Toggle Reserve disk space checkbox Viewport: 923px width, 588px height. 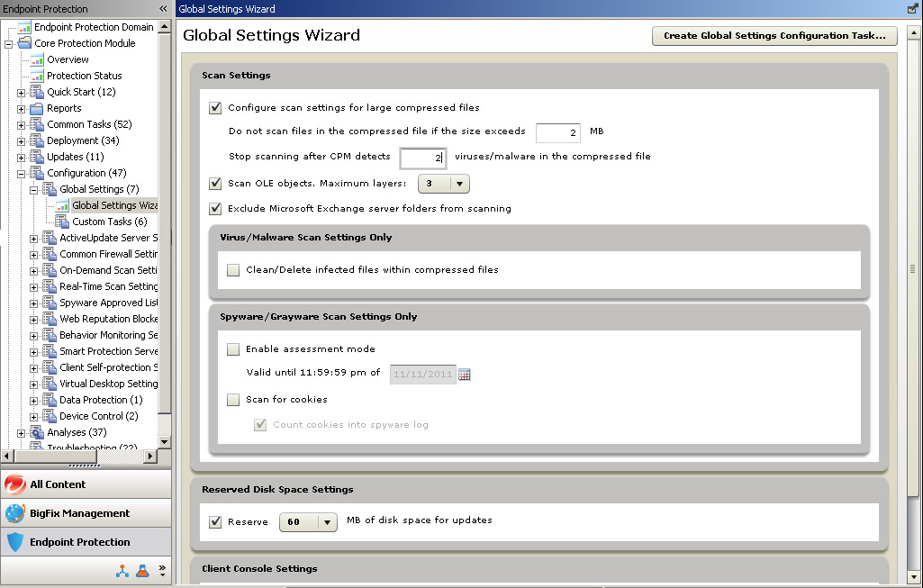[x=215, y=522]
